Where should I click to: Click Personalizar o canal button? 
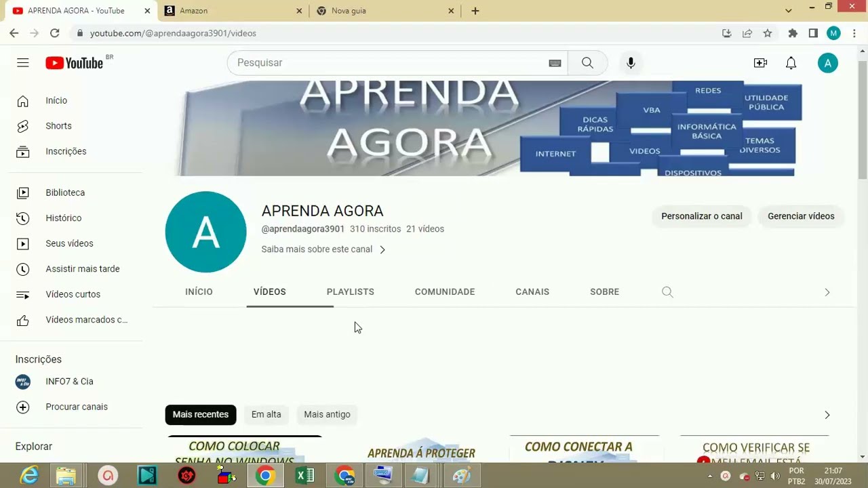click(702, 216)
